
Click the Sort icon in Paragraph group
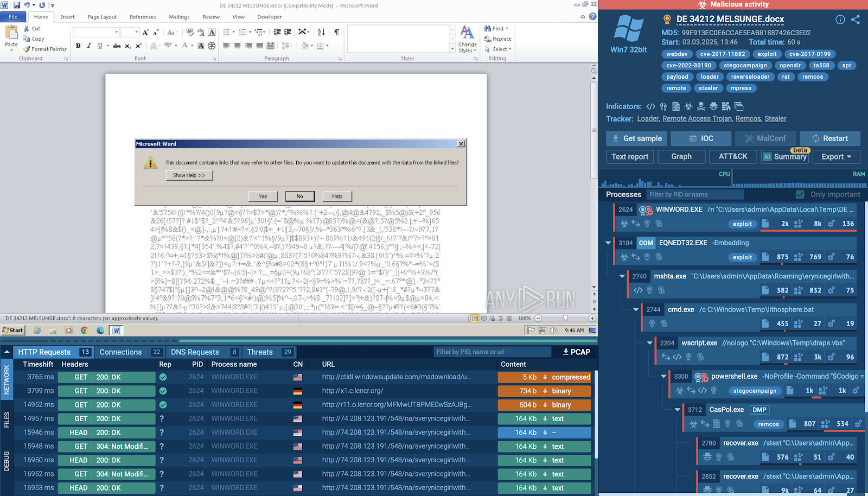click(321, 32)
